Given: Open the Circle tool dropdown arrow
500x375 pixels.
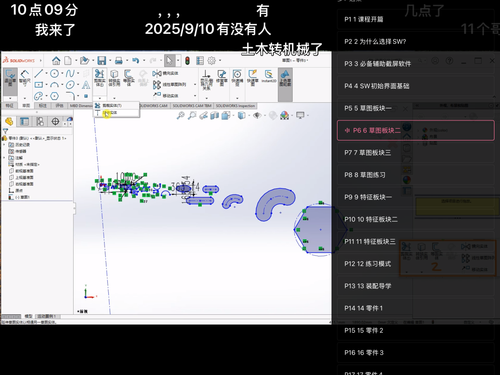Looking at the screenshot, I should click(62, 73).
